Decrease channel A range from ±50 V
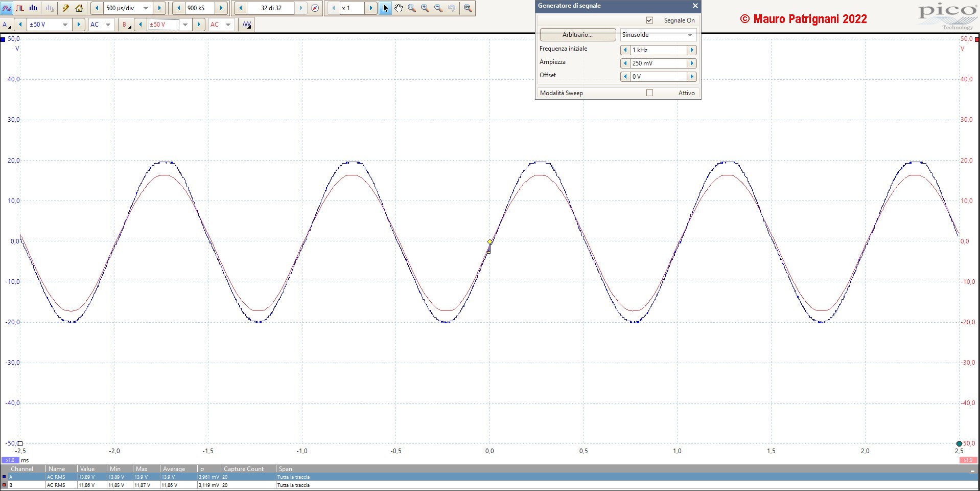 (20, 25)
